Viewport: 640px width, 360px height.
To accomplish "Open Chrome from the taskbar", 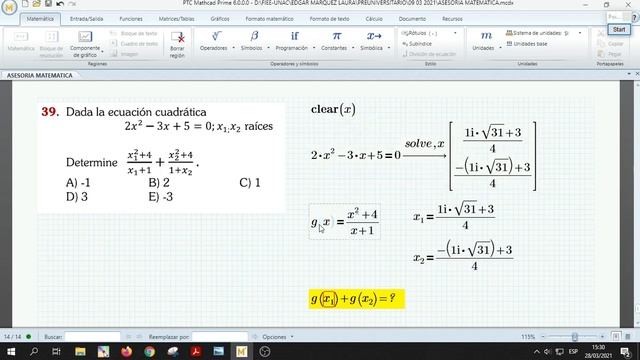I will pos(149,351).
